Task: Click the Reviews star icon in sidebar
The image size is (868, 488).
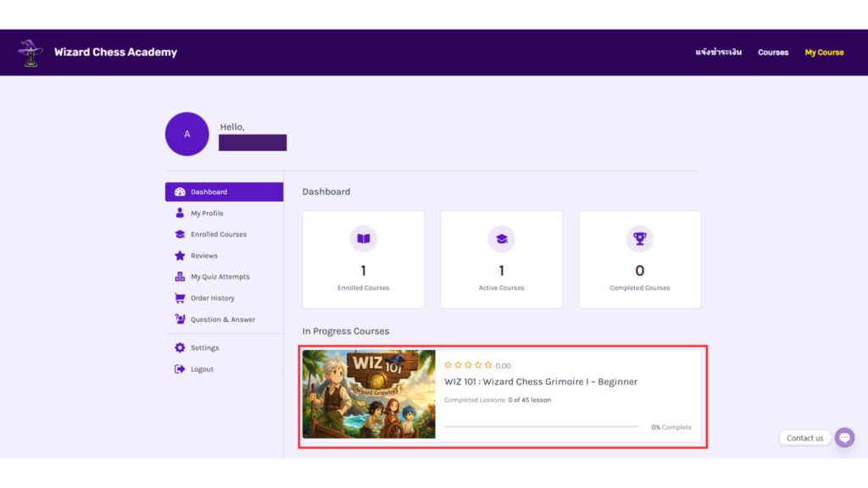Action: click(180, 256)
